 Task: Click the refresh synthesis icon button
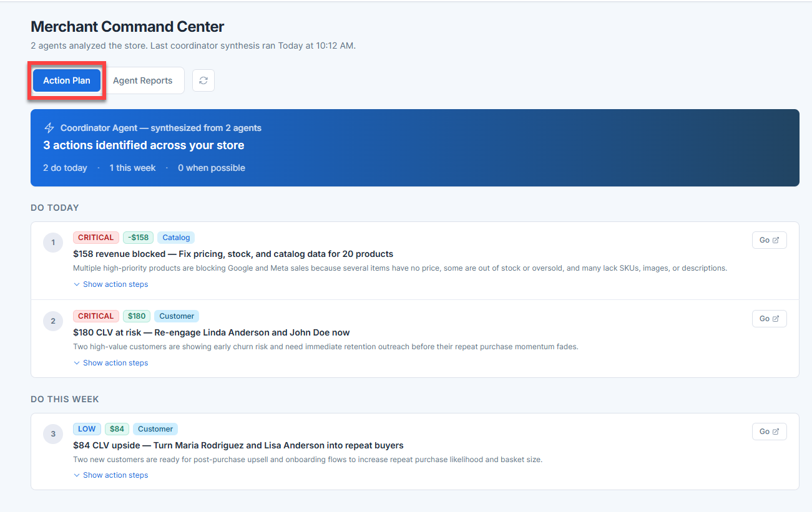tap(203, 80)
